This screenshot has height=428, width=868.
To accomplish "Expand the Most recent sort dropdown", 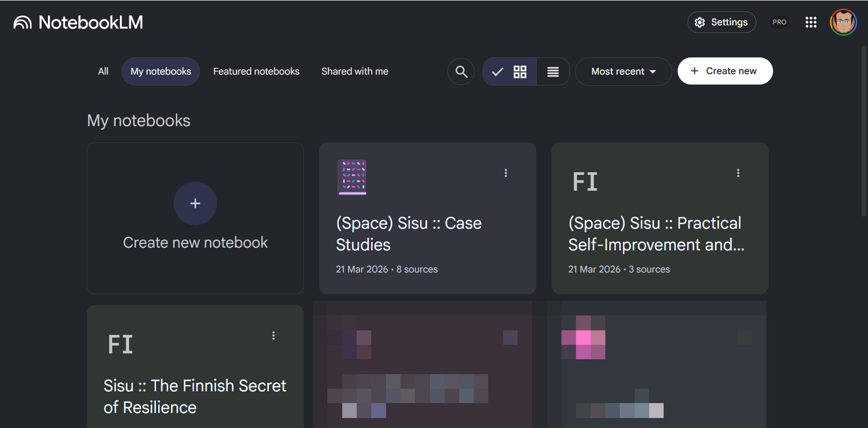I will pos(623,72).
